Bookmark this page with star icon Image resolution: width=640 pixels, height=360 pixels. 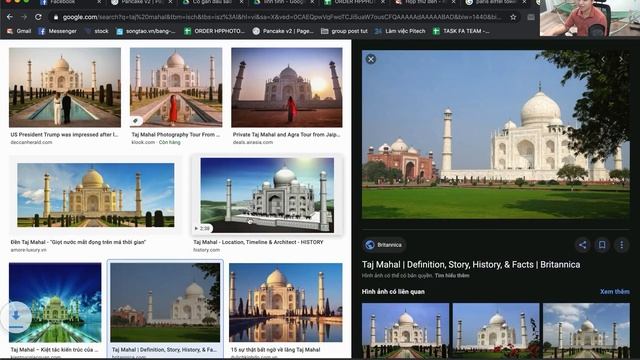[x=513, y=17]
